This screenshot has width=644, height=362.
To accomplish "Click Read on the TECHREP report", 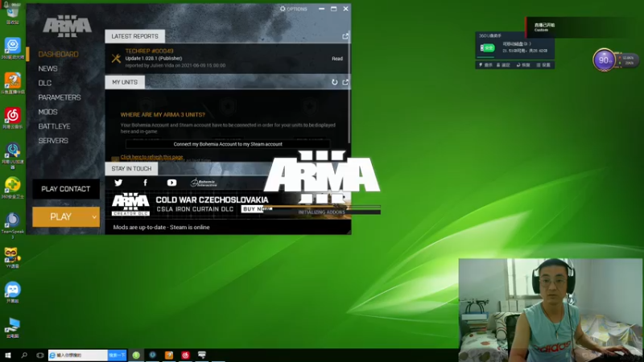I will click(x=337, y=59).
